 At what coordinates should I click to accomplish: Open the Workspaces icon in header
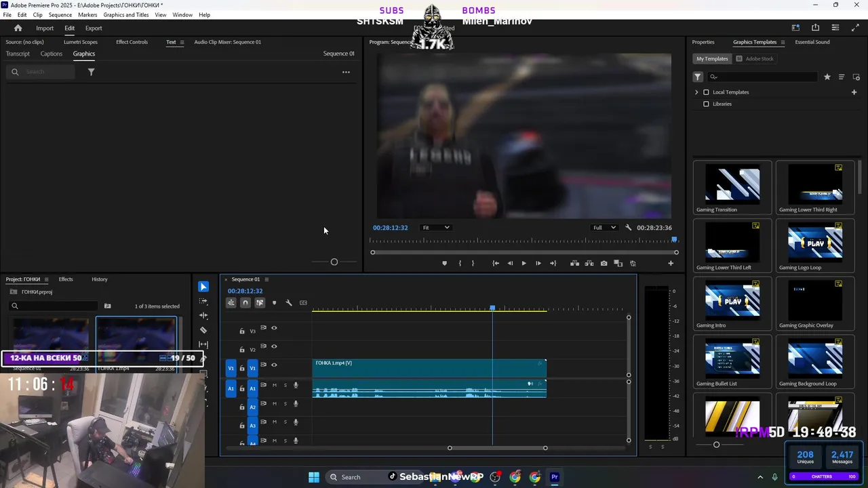pyautogui.click(x=795, y=28)
